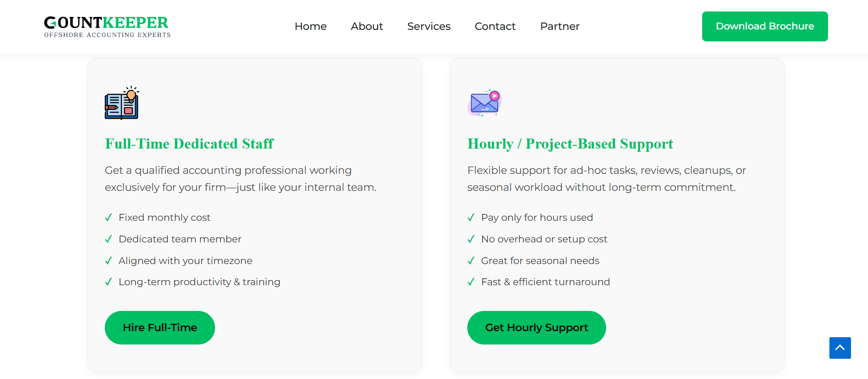
Task: Navigate to the Contact page
Action: (495, 26)
